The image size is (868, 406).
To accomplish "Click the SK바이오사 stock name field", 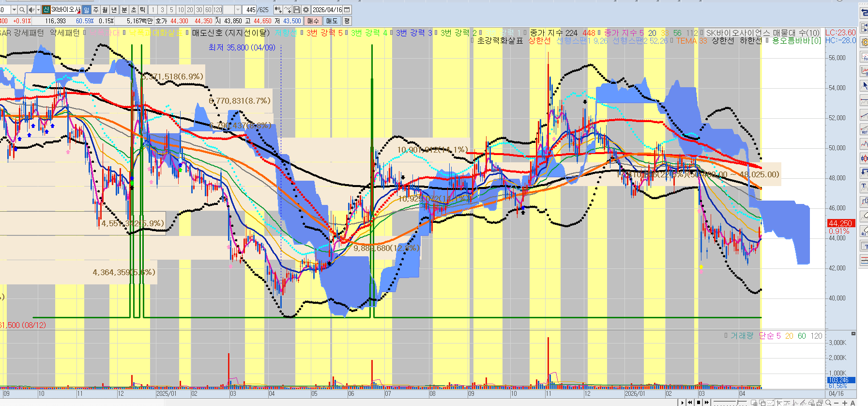I will (66, 10).
